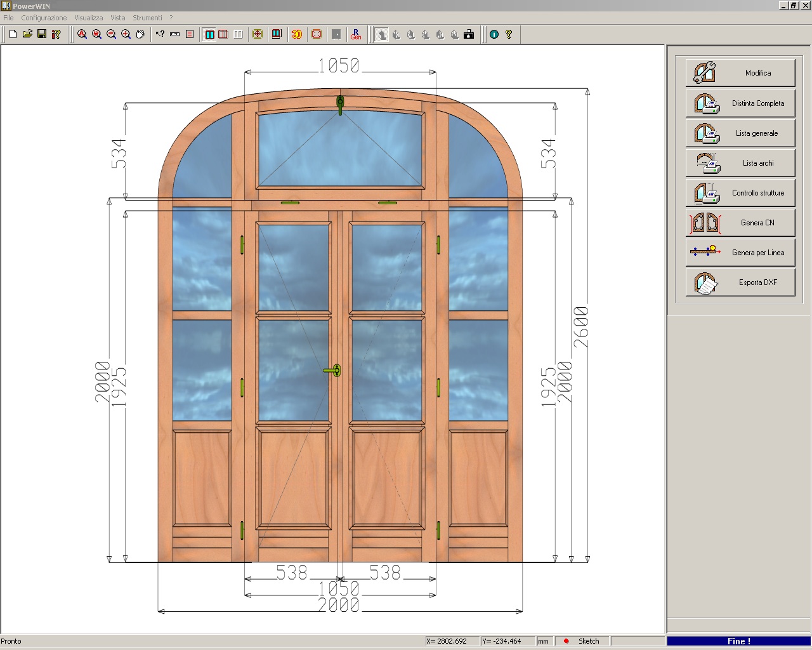Open the File menu

click(x=8, y=18)
